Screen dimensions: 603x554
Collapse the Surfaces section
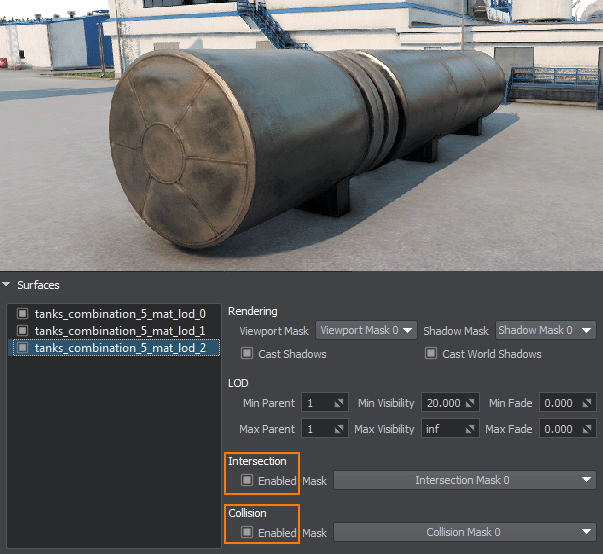8,286
